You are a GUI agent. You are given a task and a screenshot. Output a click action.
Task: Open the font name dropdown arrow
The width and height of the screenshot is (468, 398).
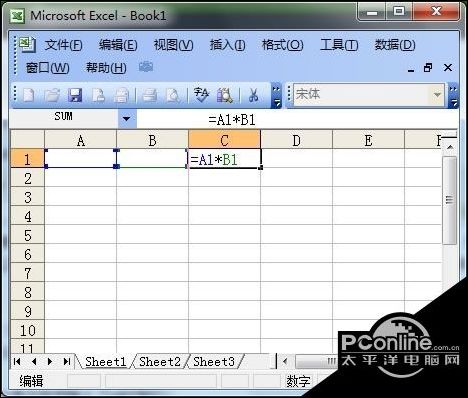[437, 95]
